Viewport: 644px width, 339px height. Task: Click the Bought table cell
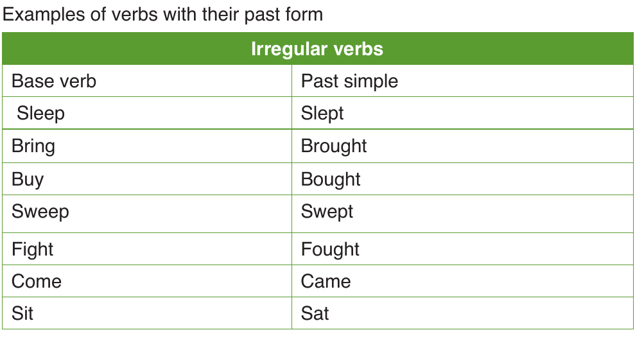(462, 179)
